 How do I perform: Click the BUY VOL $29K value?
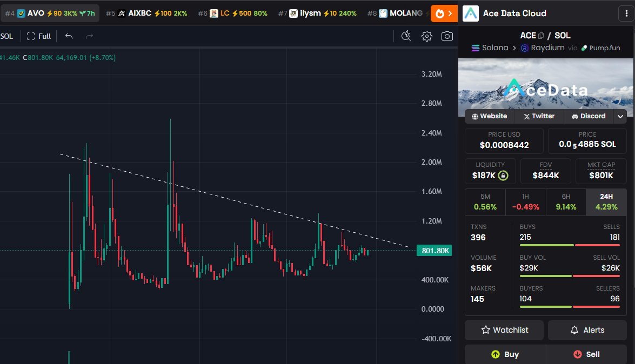(x=529, y=268)
